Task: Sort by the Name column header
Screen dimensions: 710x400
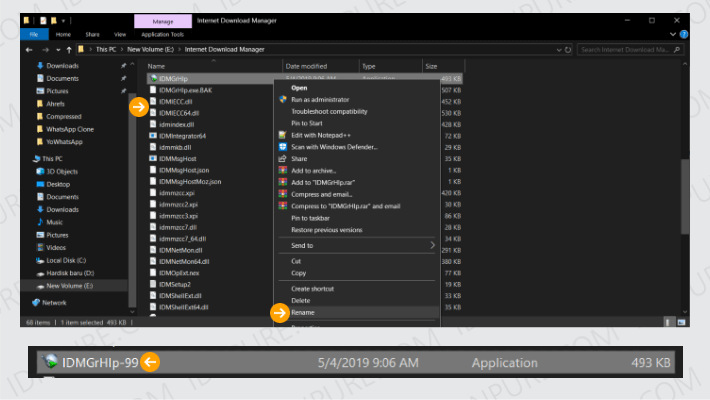Action: [156, 66]
